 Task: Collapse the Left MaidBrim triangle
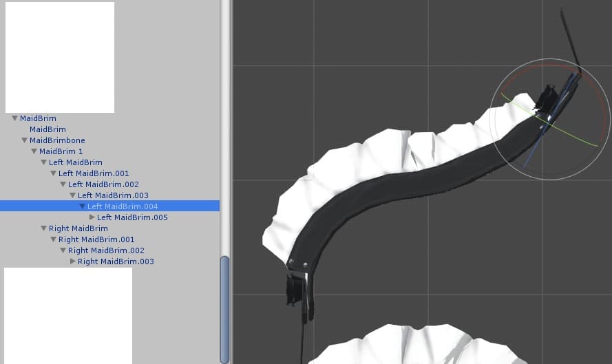coord(43,162)
